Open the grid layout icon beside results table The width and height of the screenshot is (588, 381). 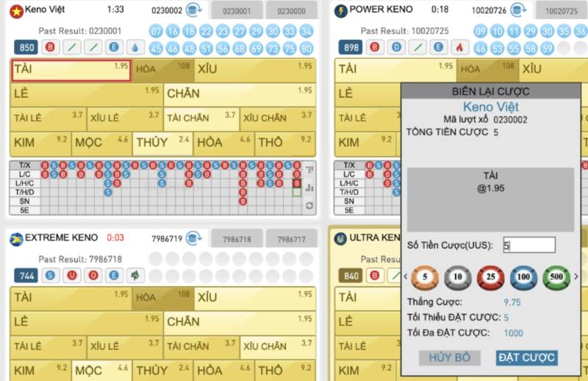pos(309,169)
